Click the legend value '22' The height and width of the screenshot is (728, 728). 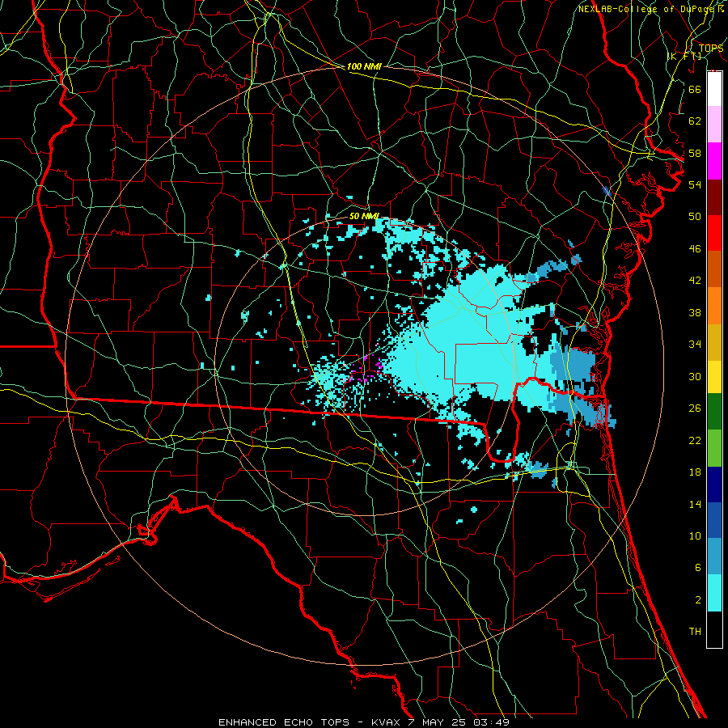click(x=695, y=440)
